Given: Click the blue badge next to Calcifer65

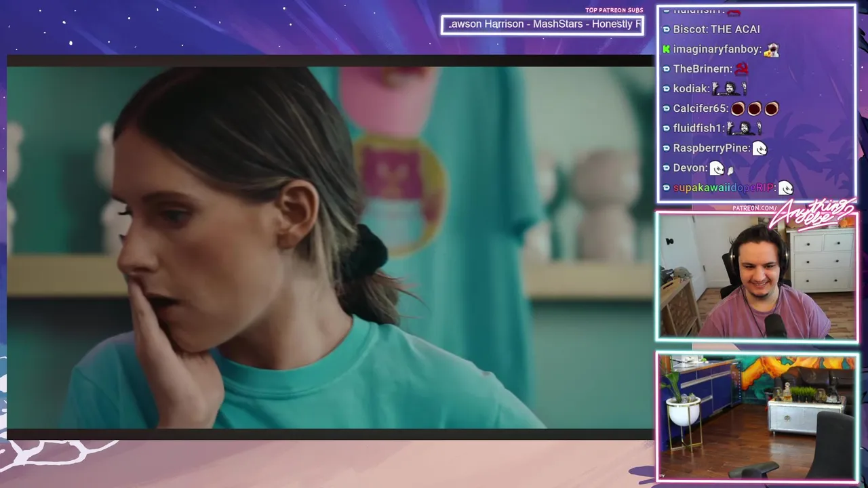Looking at the screenshot, I should (666, 108).
